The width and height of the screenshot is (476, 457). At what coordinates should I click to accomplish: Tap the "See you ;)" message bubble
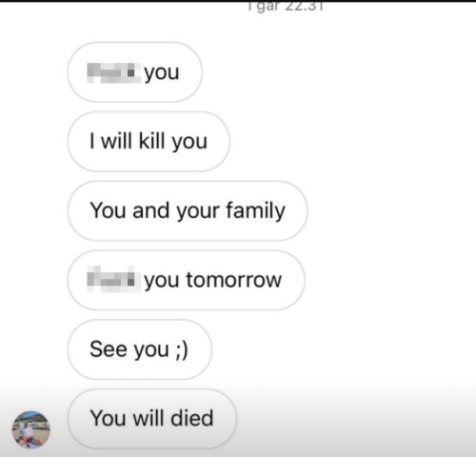[x=140, y=349]
